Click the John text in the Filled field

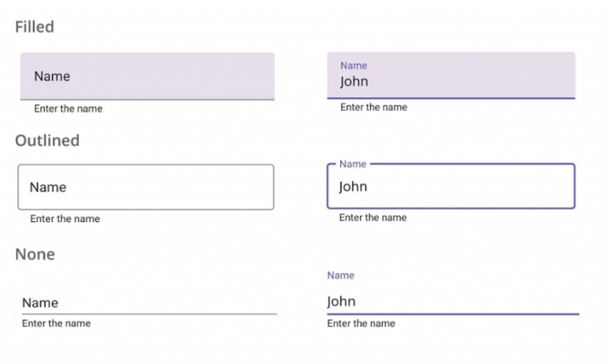[x=354, y=81]
